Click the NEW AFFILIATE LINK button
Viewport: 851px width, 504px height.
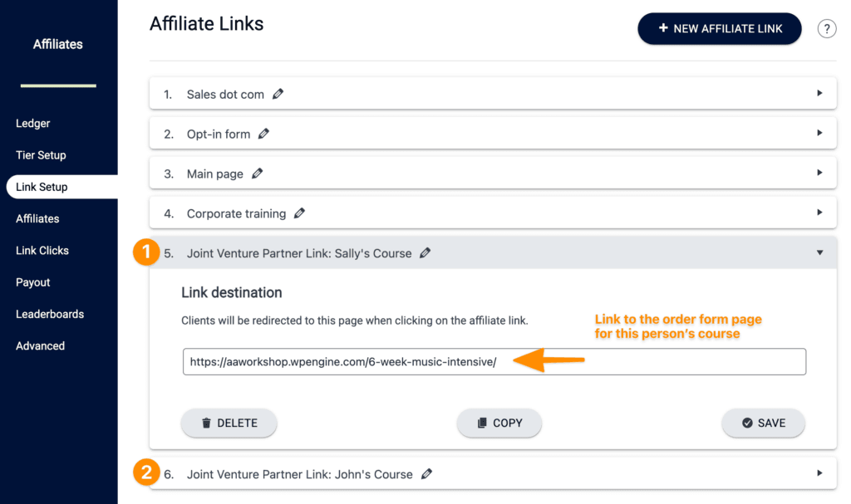[719, 28]
